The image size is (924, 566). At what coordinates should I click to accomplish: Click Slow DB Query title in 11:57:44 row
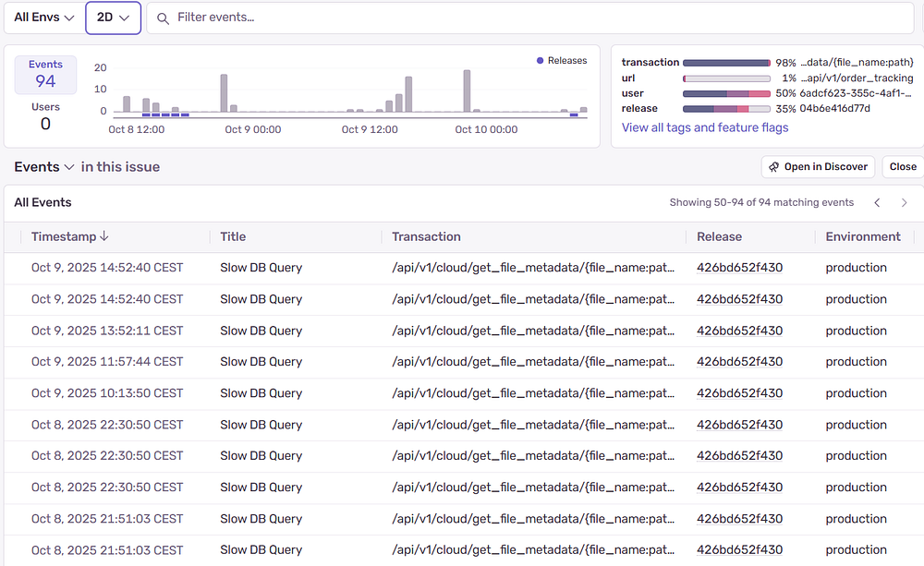tap(261, 362)
